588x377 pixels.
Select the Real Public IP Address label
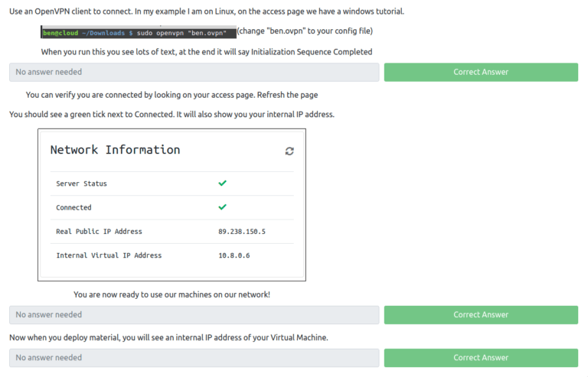(x=99, y=232)
